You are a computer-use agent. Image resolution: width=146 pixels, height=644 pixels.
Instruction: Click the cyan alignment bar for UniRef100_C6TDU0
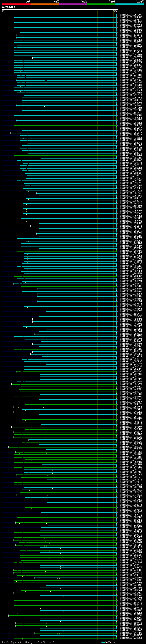[65, 15]
